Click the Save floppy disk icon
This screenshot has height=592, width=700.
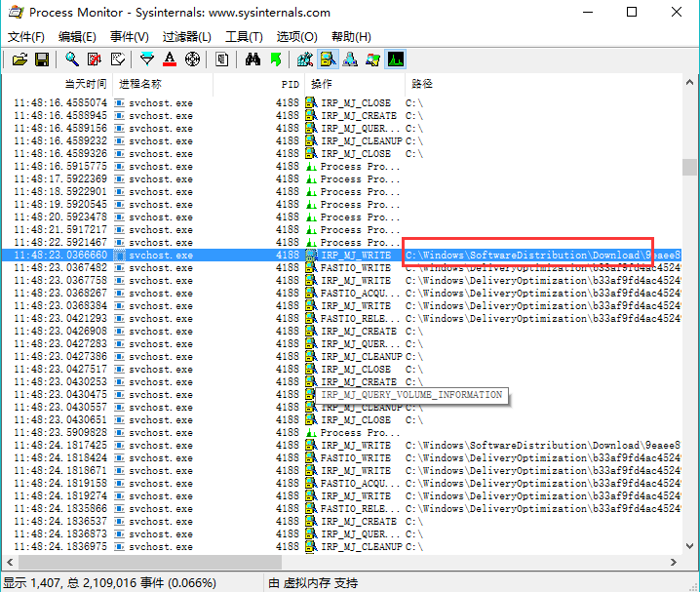tap(42, 59)
